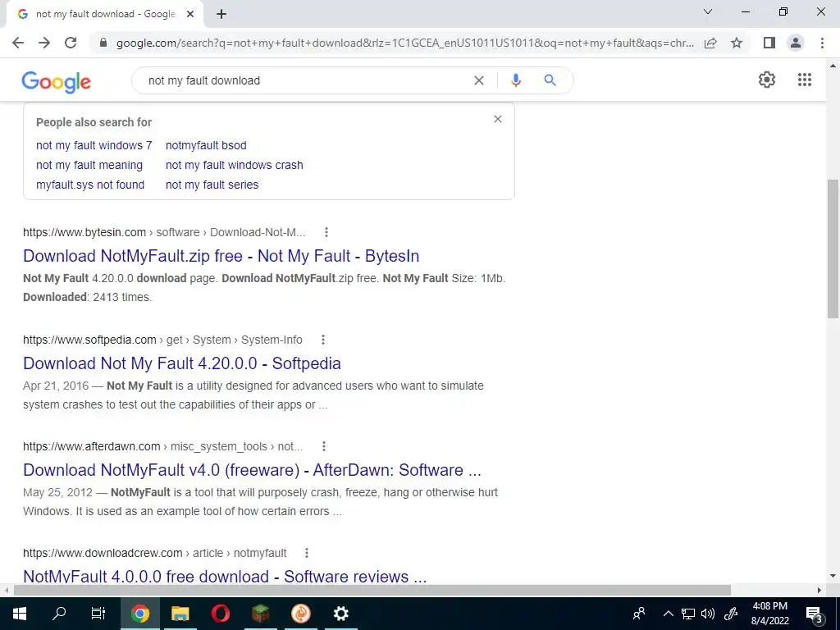Open more options for softpedia.com result
This screenshot has height=630, width=840.
(x=323, y=340)
